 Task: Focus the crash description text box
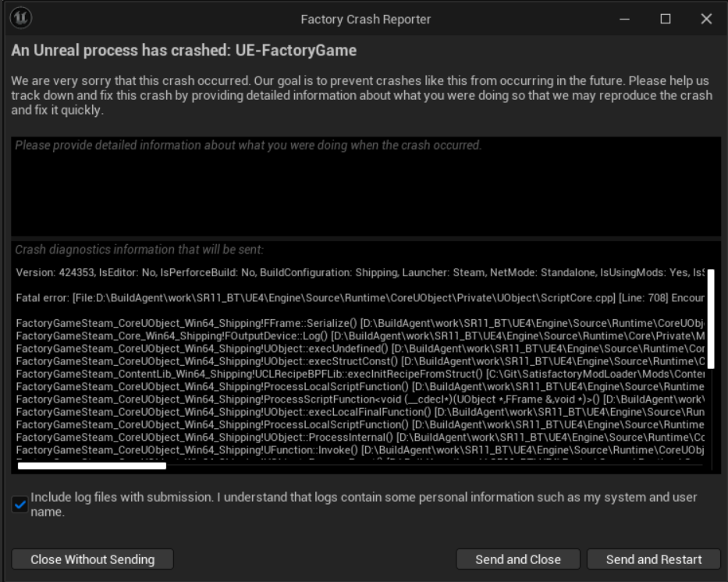pos(366,186)
